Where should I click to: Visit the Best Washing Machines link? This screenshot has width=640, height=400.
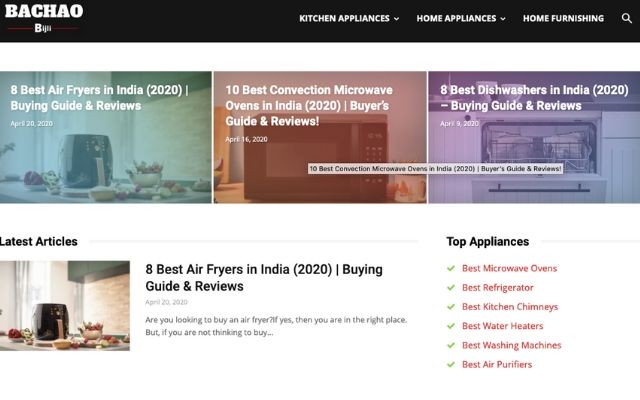(511, 345)
